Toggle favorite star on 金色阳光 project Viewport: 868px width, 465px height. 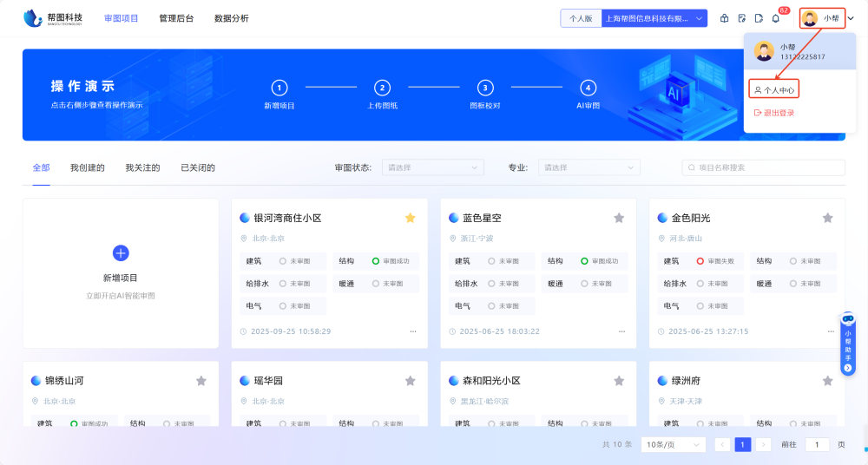(x=827, y=218)
